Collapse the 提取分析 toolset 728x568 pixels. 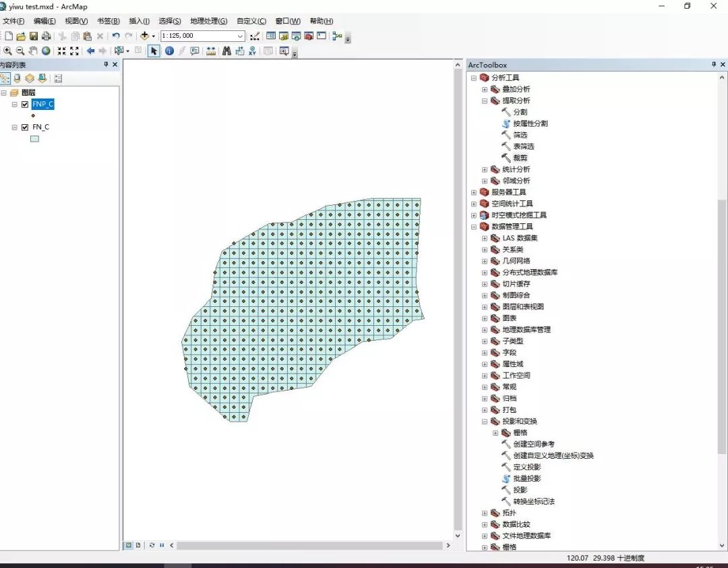point(484,101)
